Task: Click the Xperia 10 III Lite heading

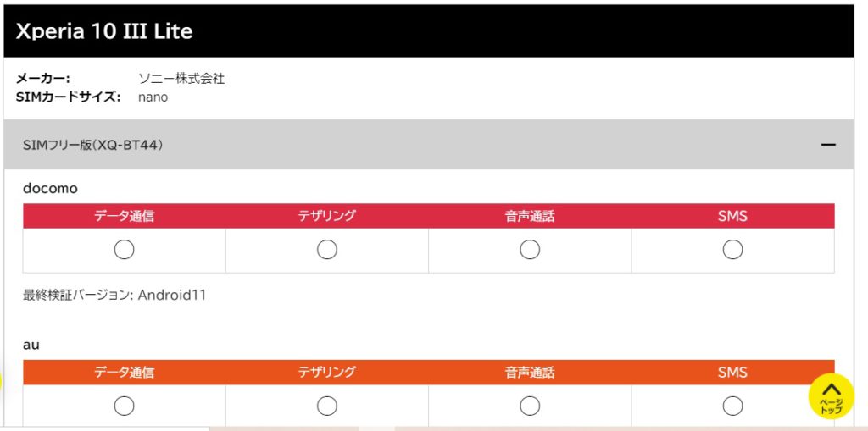Action: [x=104, y=31]
